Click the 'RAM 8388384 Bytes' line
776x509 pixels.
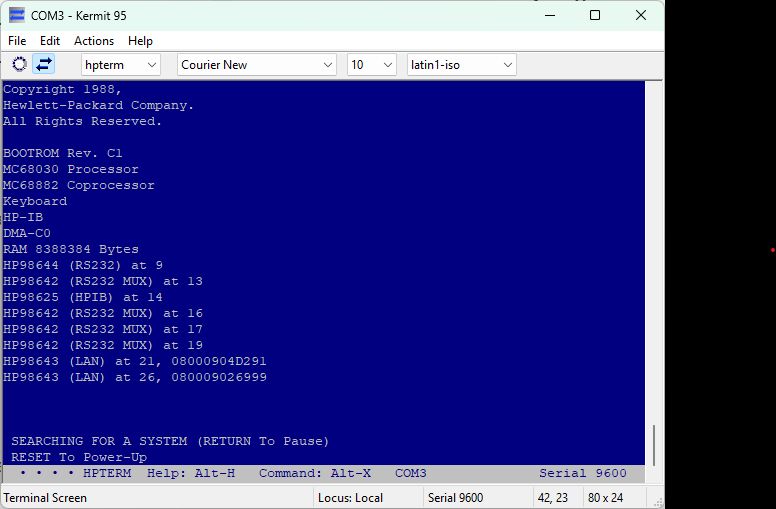(71, 249)
